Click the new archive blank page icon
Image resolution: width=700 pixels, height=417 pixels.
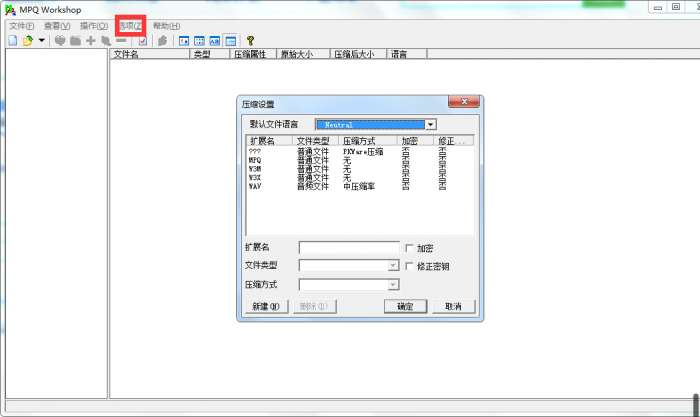[x=13, y=41]
